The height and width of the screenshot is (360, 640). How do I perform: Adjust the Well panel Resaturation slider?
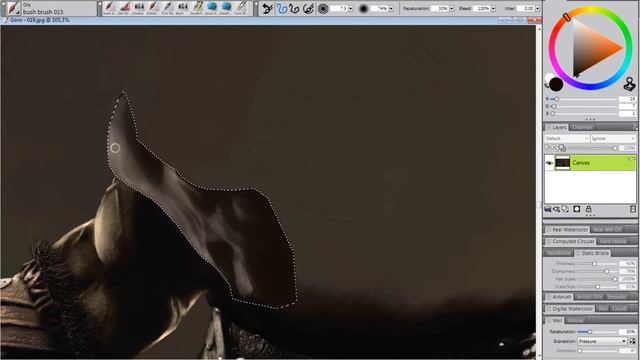pos(597,332)
